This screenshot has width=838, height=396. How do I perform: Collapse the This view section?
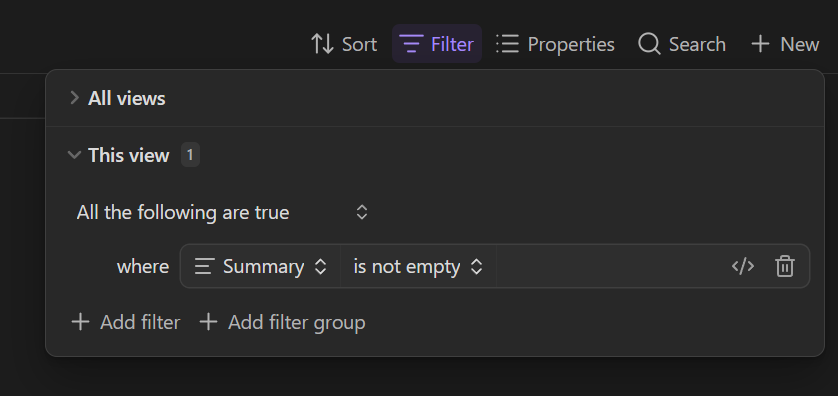tap(118, 155)
